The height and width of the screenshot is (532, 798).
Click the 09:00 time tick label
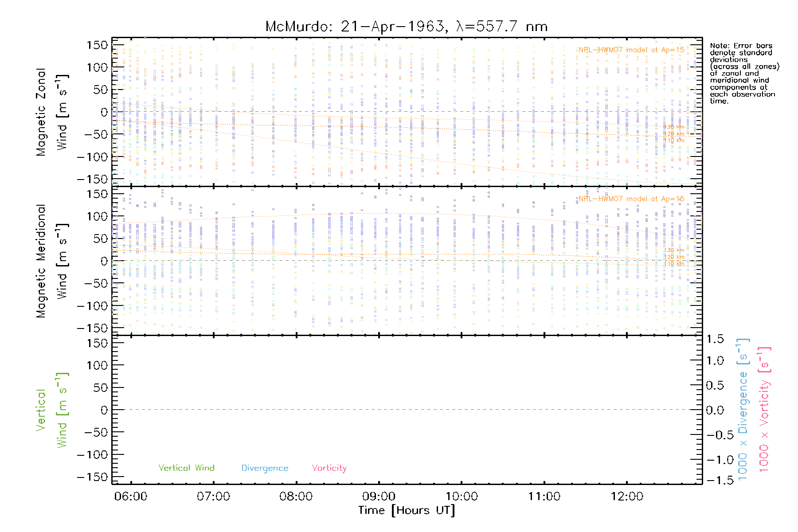coord(379,497)
